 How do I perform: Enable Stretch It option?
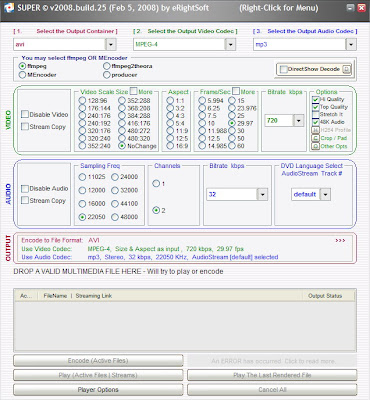pos(315,115)
